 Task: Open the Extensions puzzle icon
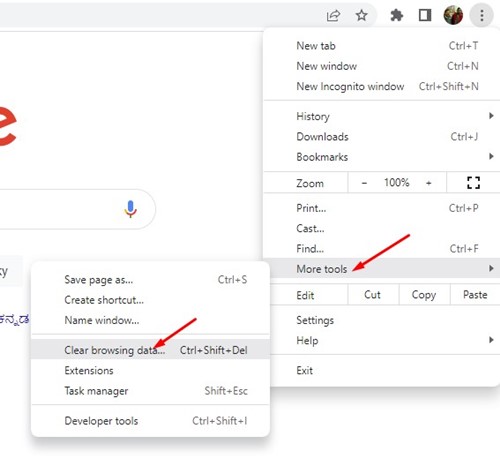(396, 15)
